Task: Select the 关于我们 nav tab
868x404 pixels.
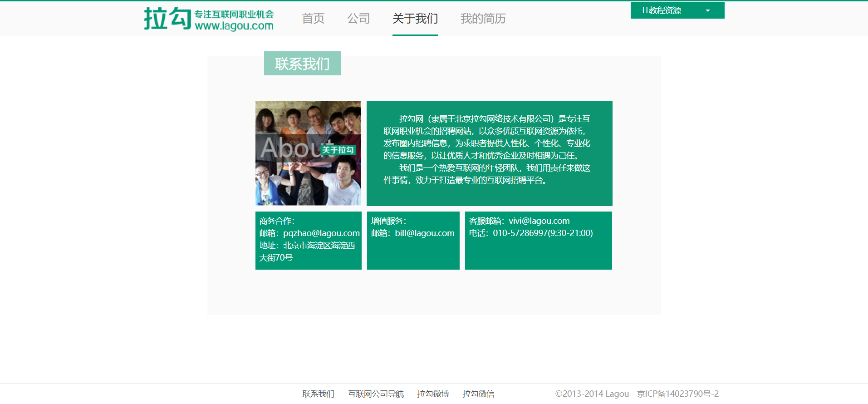Action: tap(415, 18)
